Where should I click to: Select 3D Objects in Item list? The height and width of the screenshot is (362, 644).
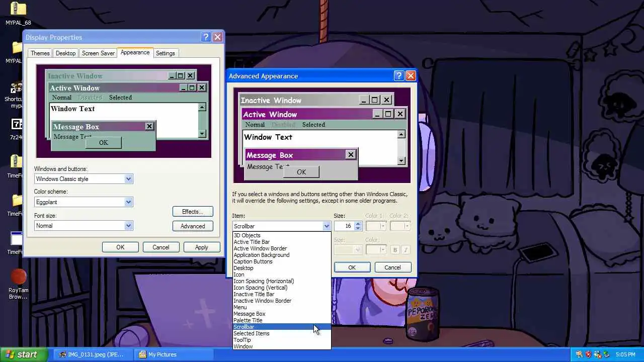(x=282, y=235)
